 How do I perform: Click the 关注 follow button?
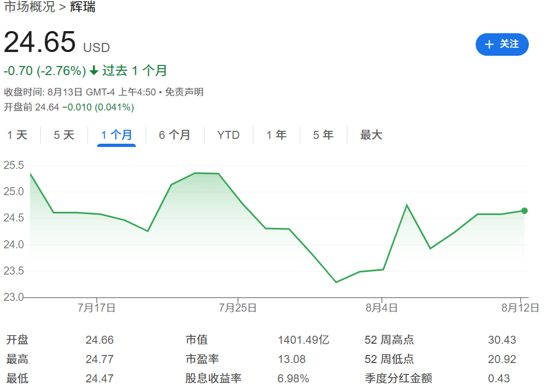pyautogui.click(x=502, y=45)
